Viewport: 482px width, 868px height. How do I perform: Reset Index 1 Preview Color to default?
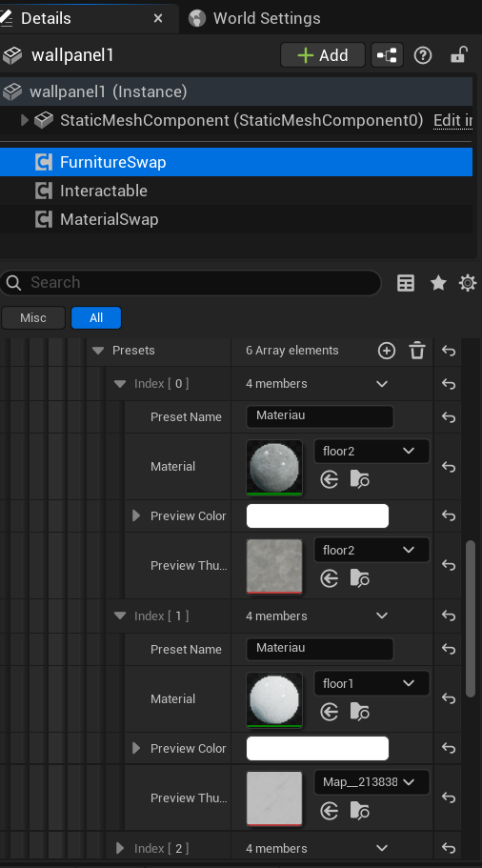[x=449, y=749]
